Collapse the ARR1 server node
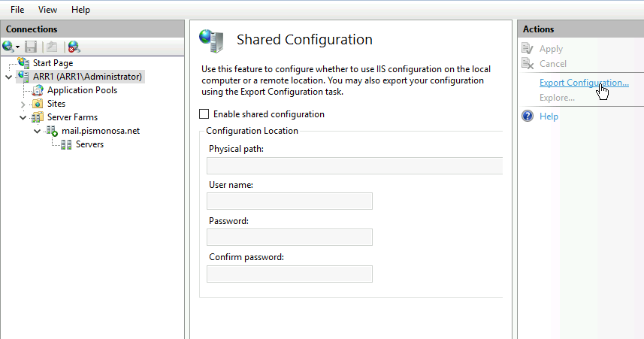 [x=8, y=77]
